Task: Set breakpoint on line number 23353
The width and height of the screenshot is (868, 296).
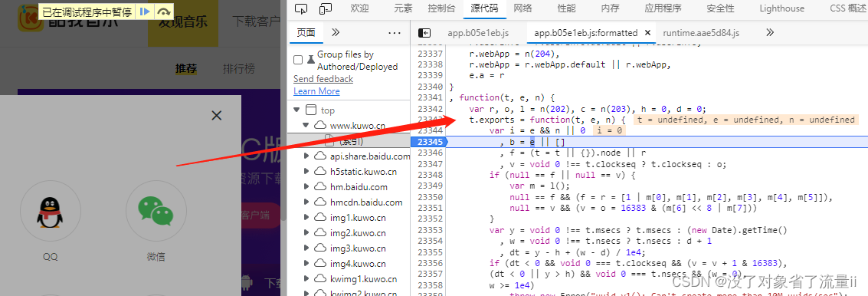Action: pos(430,230)
